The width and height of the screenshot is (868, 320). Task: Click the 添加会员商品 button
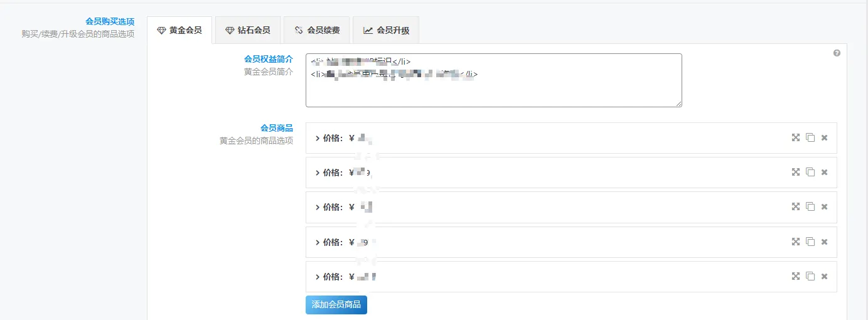(336, 304)
